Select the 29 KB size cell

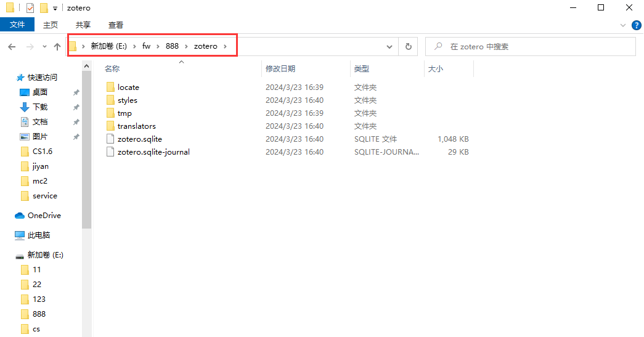click(x=458, y=152)
